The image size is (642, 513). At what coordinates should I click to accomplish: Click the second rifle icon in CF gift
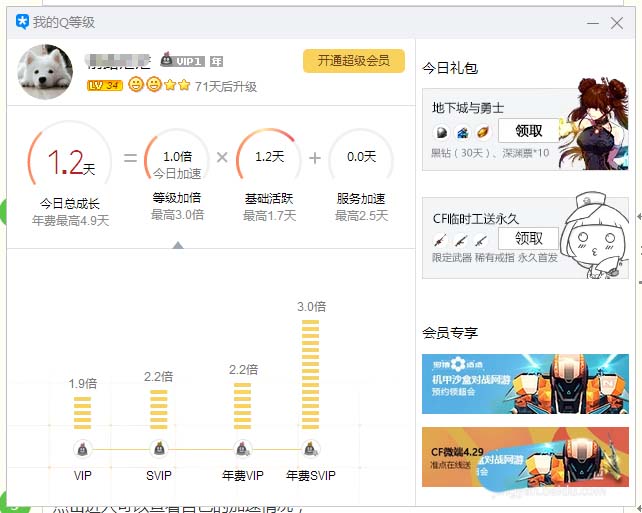461,240
